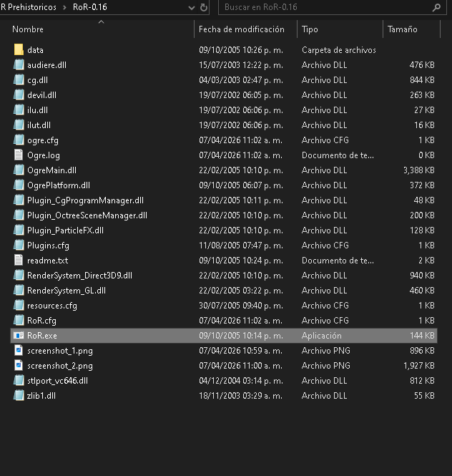Image resolution: width=452 pixels, height=476 pixels.
Task: Click the screenshot_1.png file icon
Action: [19, 351]
